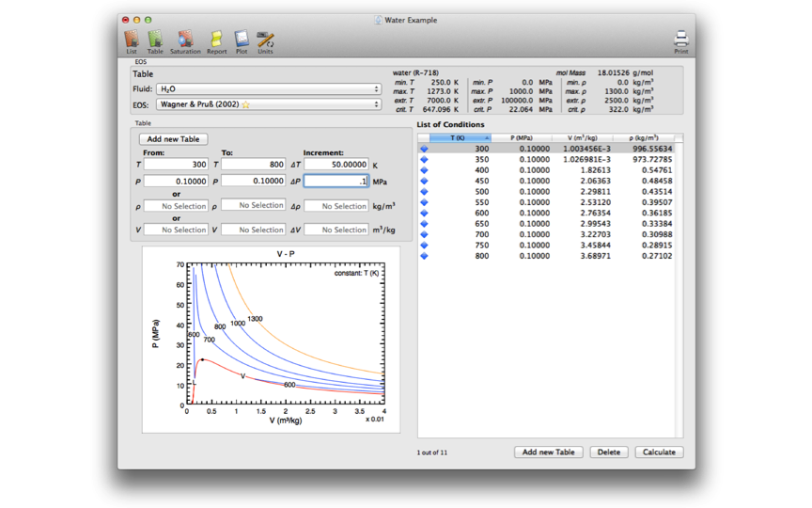Select density value 996.55634
The width and height of the screenshot is (812, 508).
pos(652,149)
